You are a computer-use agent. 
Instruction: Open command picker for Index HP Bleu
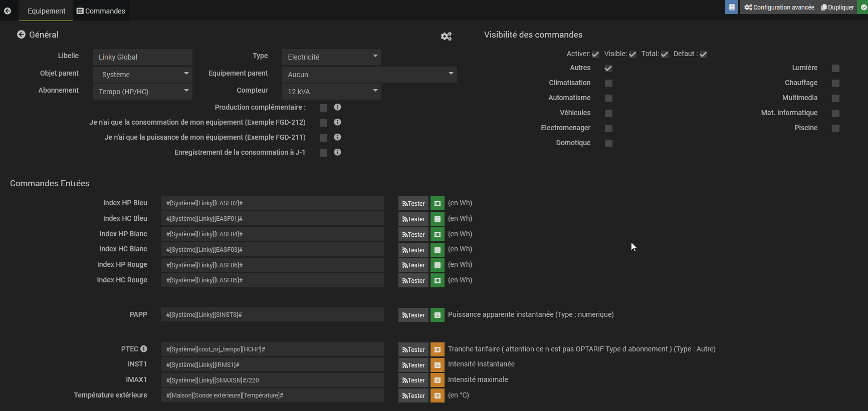(x=438, y=203)
